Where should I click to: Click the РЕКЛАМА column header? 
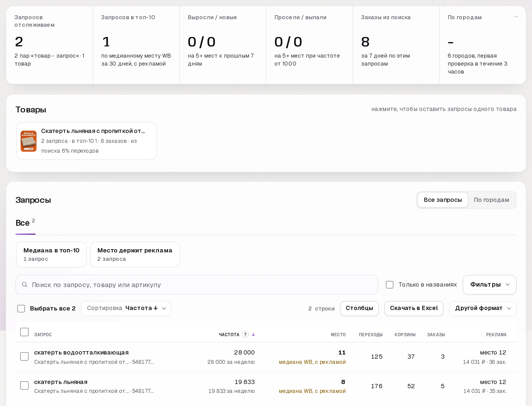[x=496, y=335]
